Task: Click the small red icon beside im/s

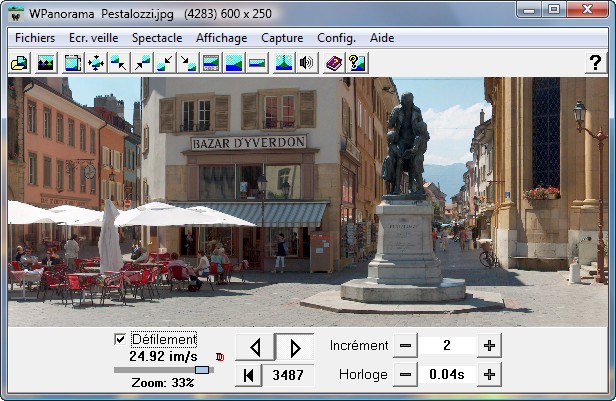Action: pyautogui.click(x=220, y=357)
